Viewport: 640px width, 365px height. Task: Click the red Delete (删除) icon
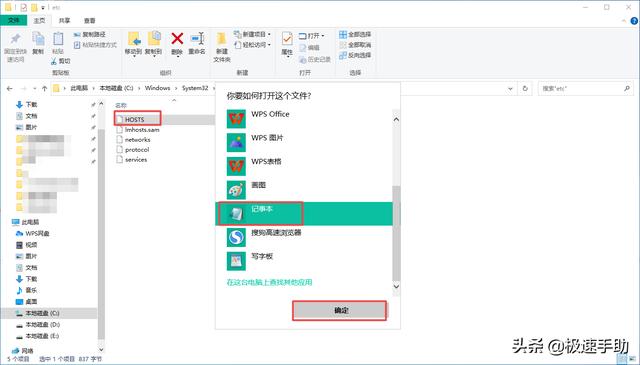[177, 39]
